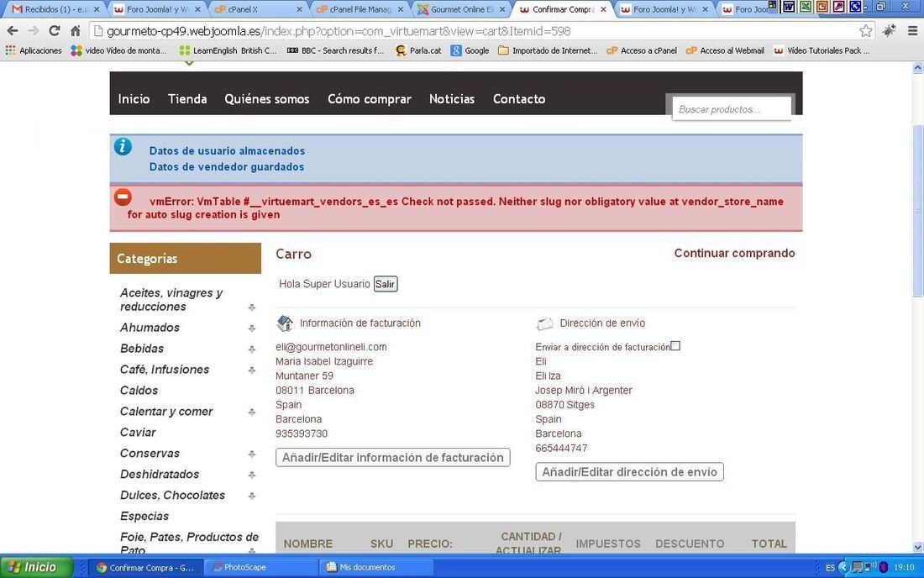Click the envelope icon beside Dirección de envío
The height and width of the screenshot is (578, 924).
click(x=544, y=323)
